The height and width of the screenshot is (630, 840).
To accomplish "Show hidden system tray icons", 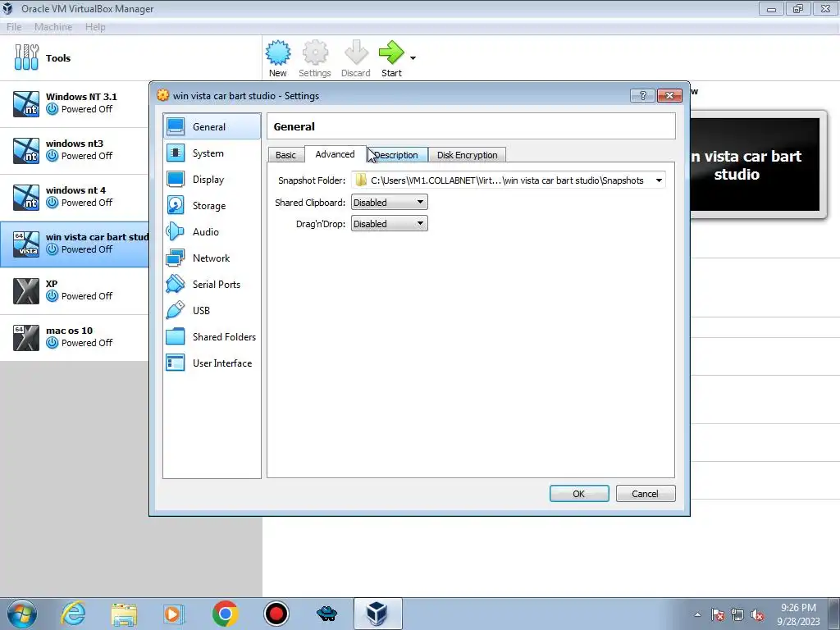I will click(x=697, y=614).
